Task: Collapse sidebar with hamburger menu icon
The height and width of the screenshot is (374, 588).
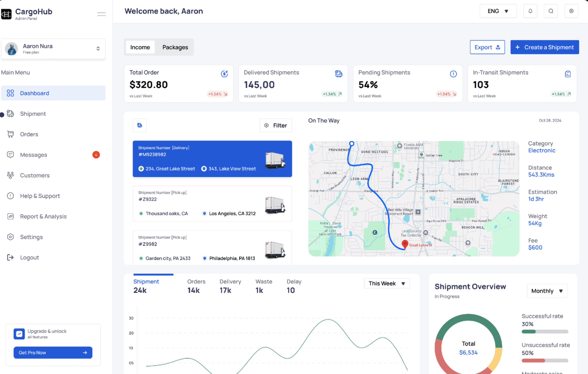Action: coord(101,14)
